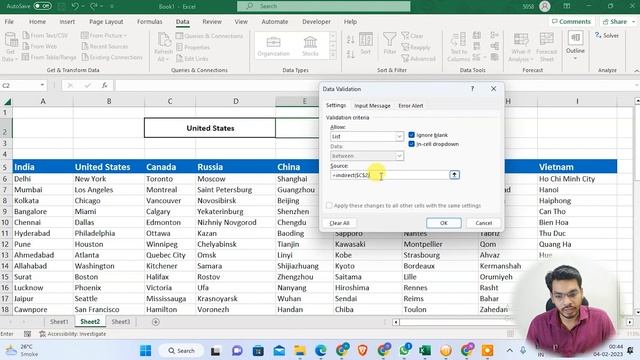Open the Error Alert tab
Screen dimensions: 640x360
[411, 106]
